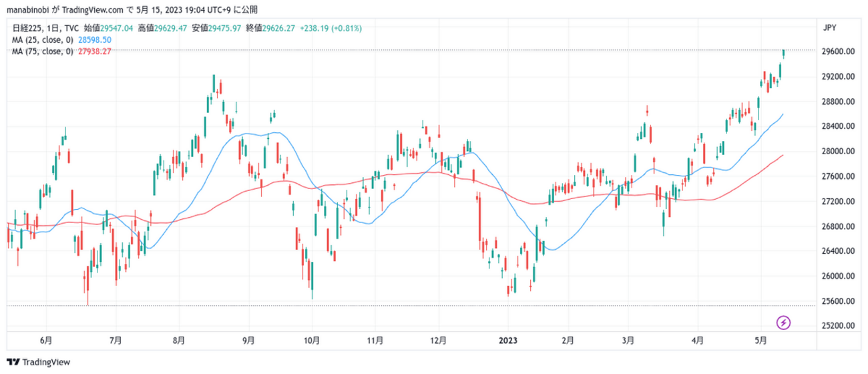Screen dimensions: 868x374
Task: Click the 5月 date axis label
Action: (x=761, y=340)
